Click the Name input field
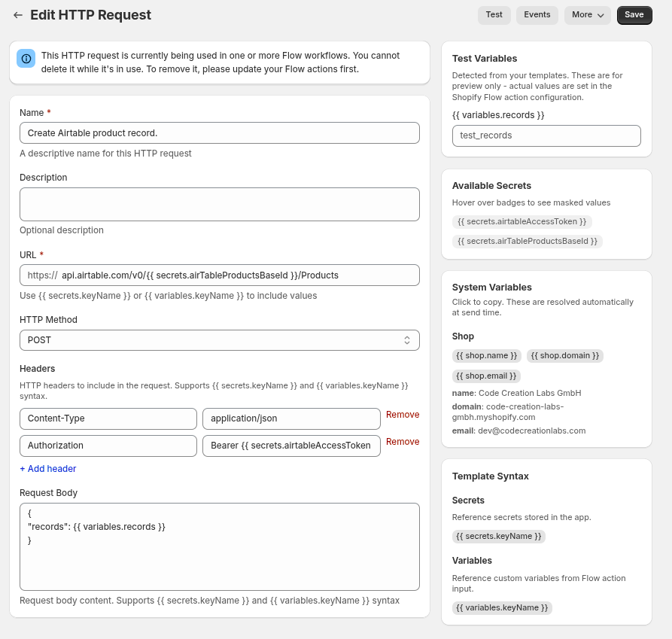672x639 pixels. pos(219,133)
